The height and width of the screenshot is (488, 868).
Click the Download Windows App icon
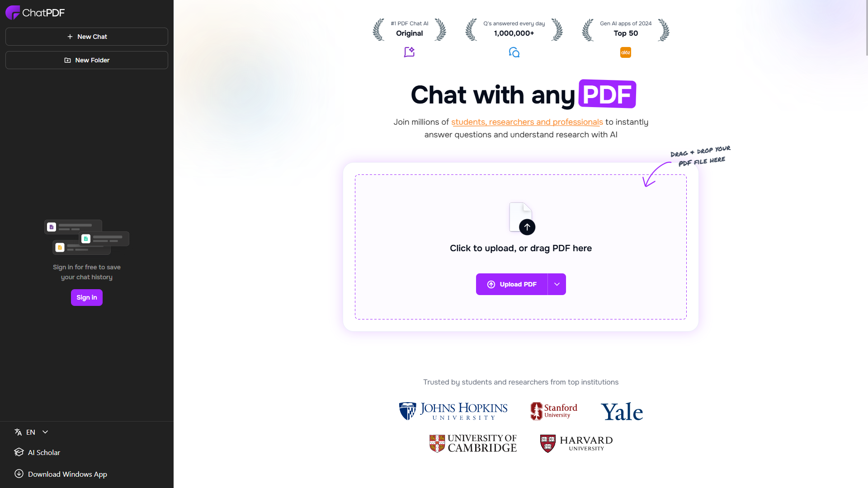[x=19, y=474]
